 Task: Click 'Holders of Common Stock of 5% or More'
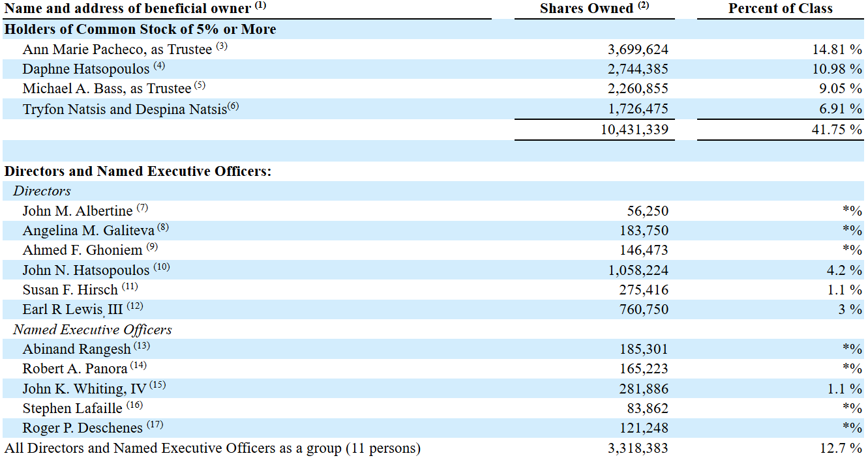(140, 29)
